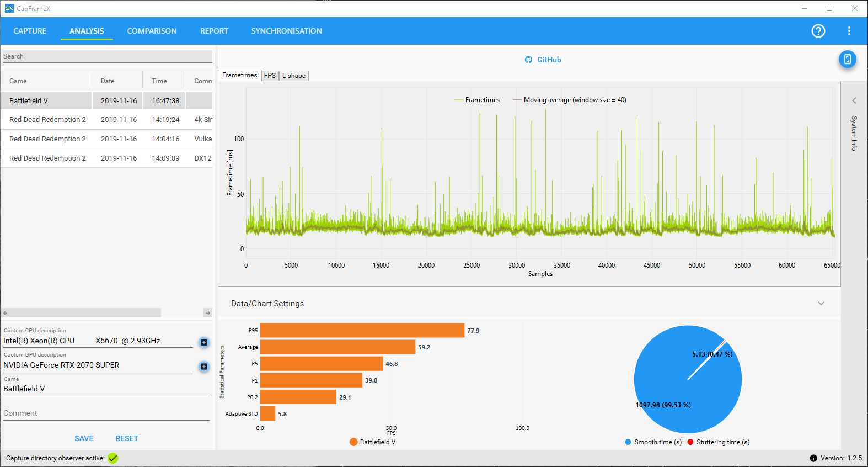
Task: Open the three-dot options menu
Action: pos(849,31)
